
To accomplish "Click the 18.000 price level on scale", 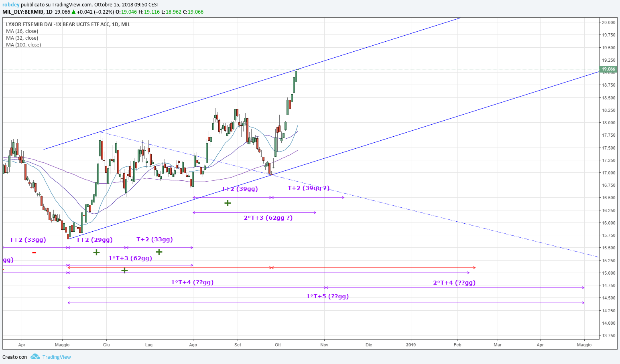I will click(x=608, y=123).
